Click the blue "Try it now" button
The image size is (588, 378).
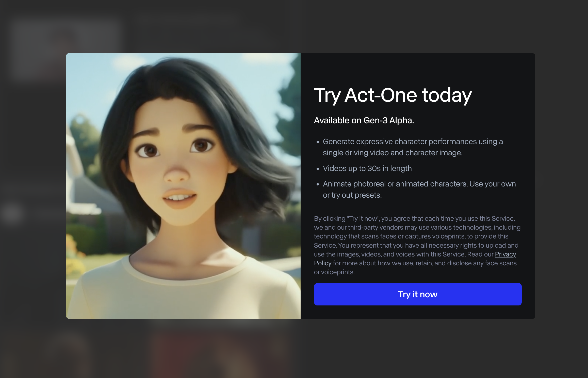pyautogui.click(x=418, y=294)
